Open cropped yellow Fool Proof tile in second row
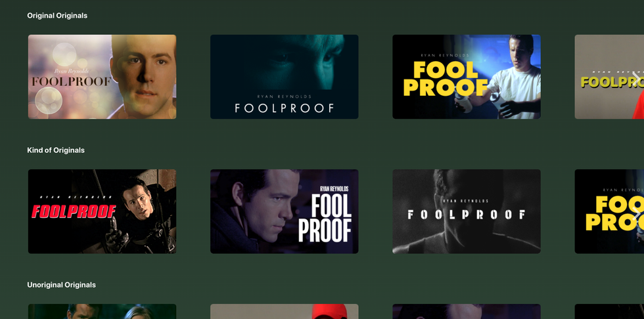 (x=609, y=211)
